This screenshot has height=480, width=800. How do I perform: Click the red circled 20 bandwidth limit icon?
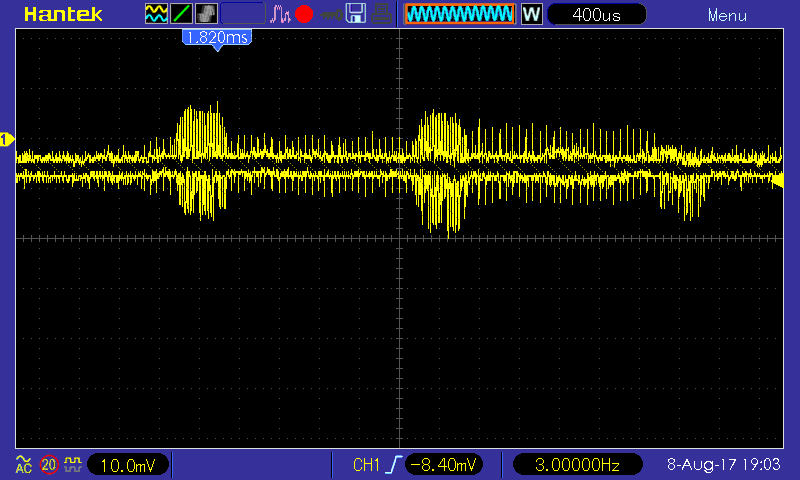49,465
